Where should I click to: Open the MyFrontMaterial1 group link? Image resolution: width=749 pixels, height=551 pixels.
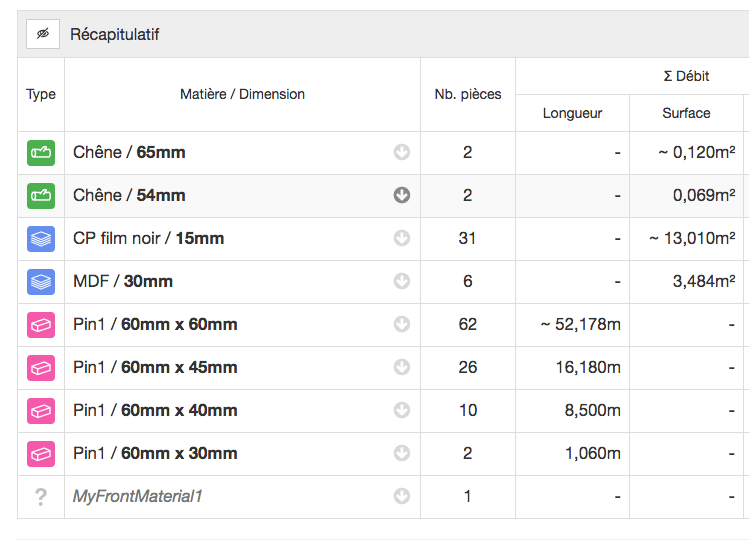pyautogui.click(x=138, y=497)
